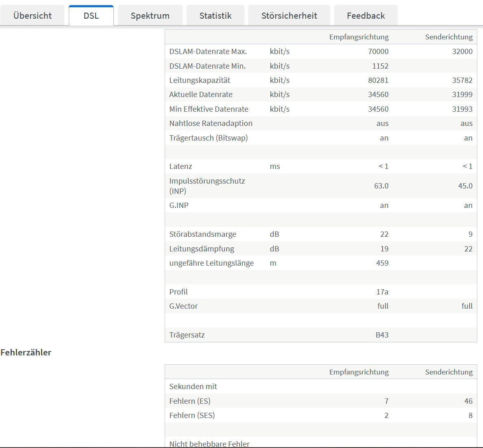Click the Profil row label
Image resolution: width=483 pixels, height=448 pixels.
[178, 292]
